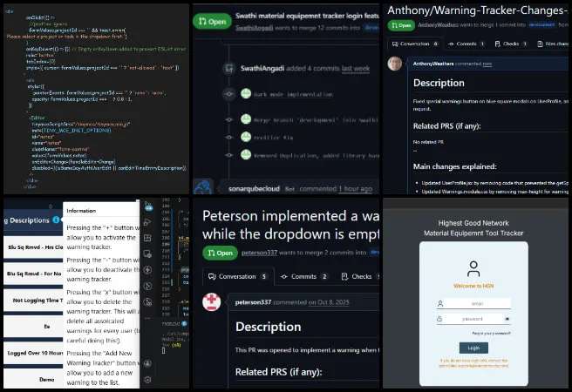Click the 'last week' timestamp in commits timeline
This screenshot has height=392, width=572.
[356, 68]
